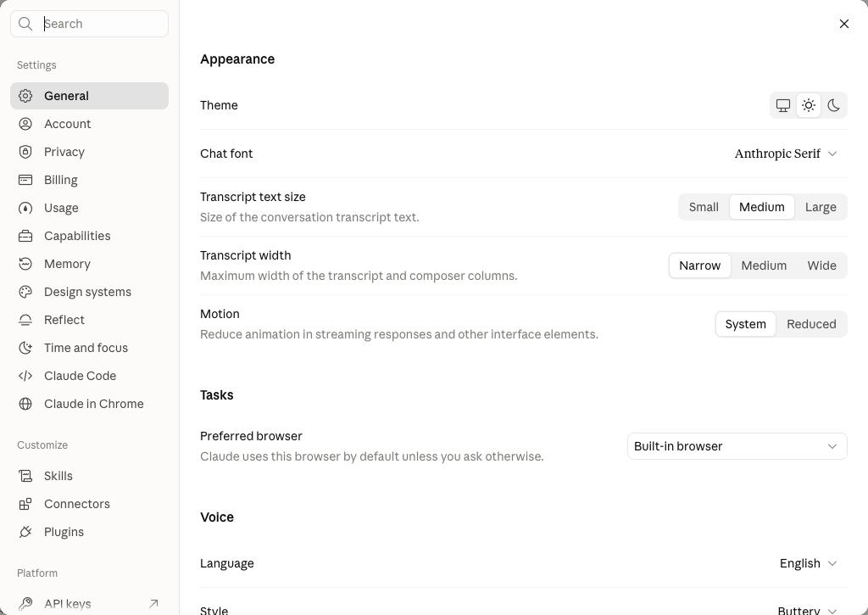Screen dimensions: 868x615
Task: Click the Capabilities briefcase icon
Action: [25, 236]
